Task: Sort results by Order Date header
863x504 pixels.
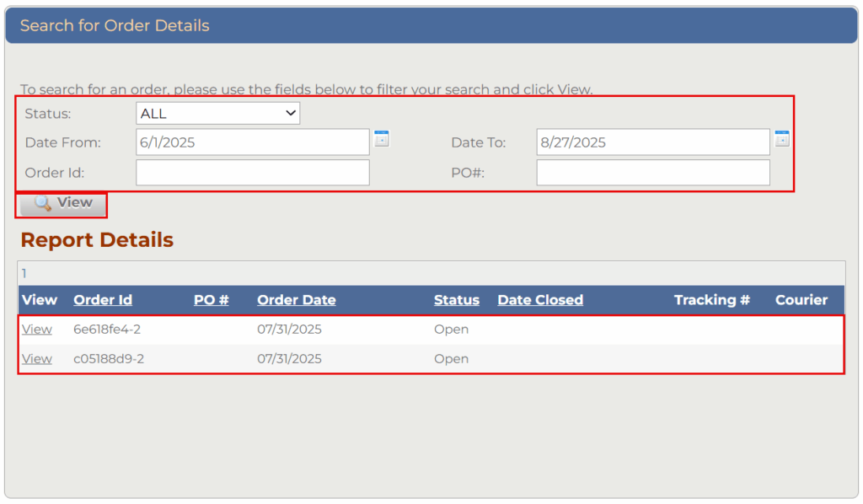Action: 296,300
